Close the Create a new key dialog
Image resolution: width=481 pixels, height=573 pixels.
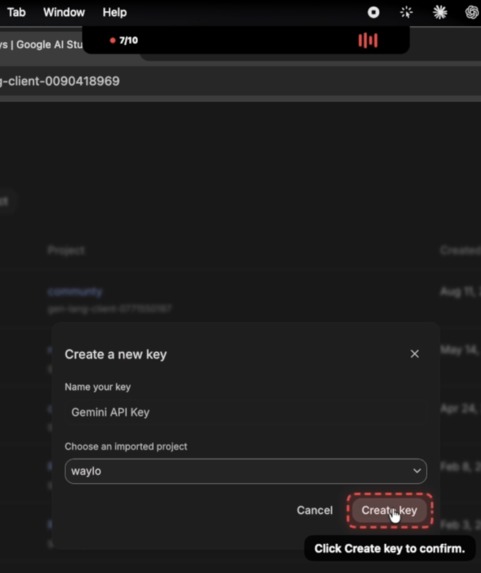pos(414,354)
